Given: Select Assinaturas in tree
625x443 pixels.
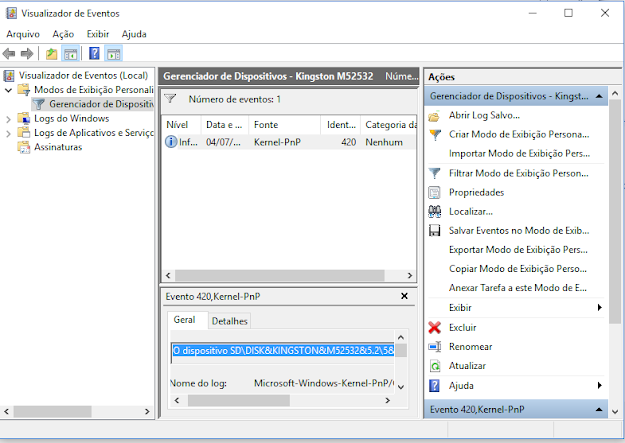Looking at the screenshot, I should pyautogui.click(x=58, y=147).
